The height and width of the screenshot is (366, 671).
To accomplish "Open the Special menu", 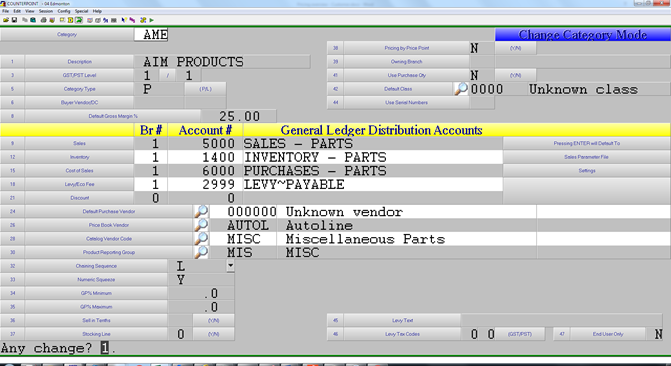I will coord(81,11).
